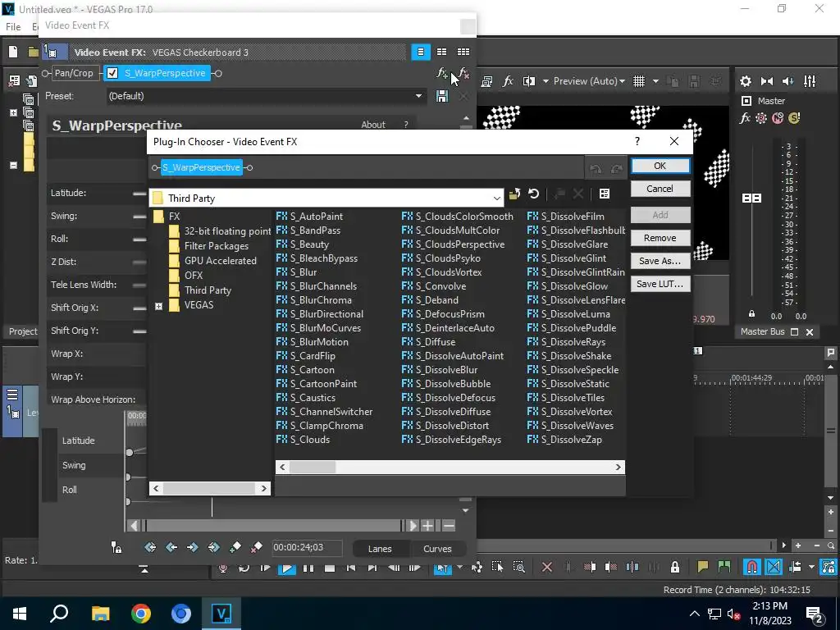Open Preview on External Monitor icon
Image resolution: width=840 pixels, height=630 pixels.
487,81
